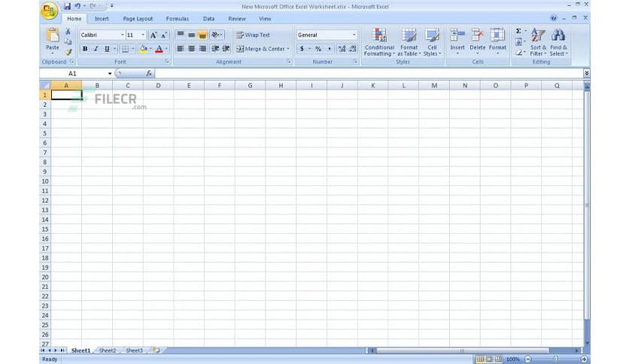Apply Middle Align to the cell

click(191, 35)
